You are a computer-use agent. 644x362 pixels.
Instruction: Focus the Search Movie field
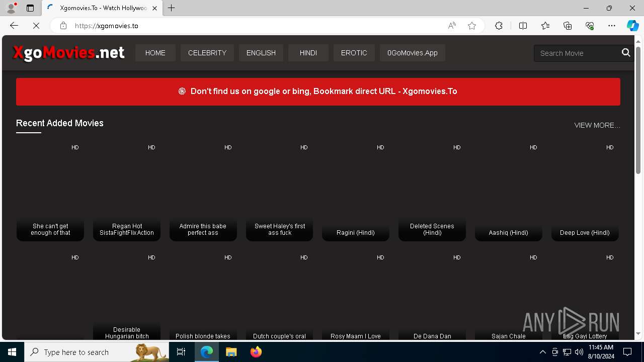click(578, 53)
